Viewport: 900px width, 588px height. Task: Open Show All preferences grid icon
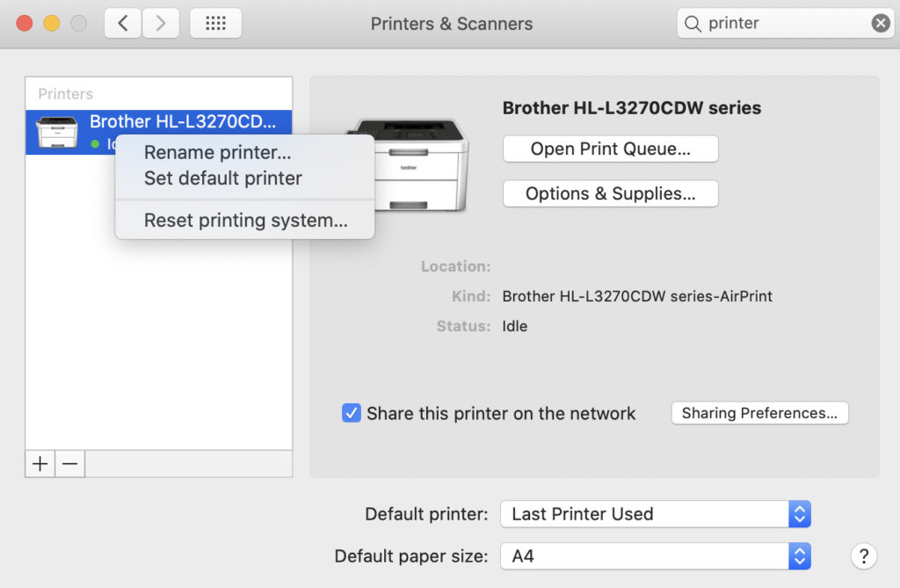(215, 23)
